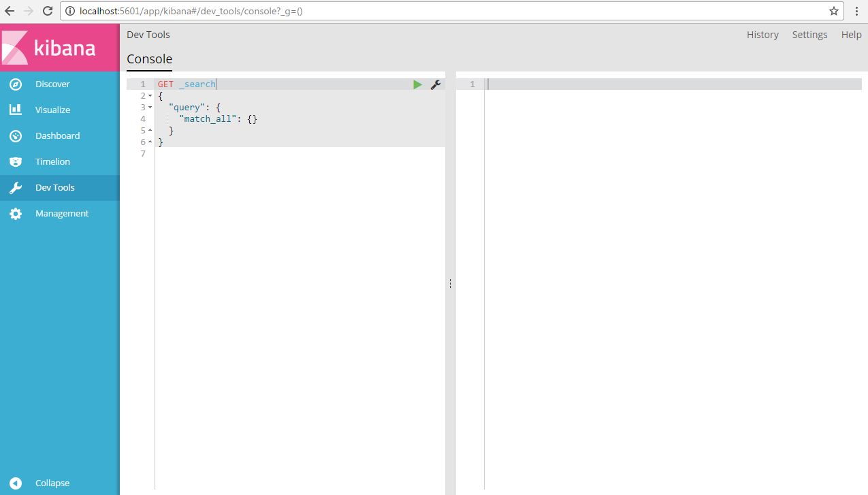868x495 pixels.
Task: Open the Discover section in sidebar
Action: click(x=52, y=84)
